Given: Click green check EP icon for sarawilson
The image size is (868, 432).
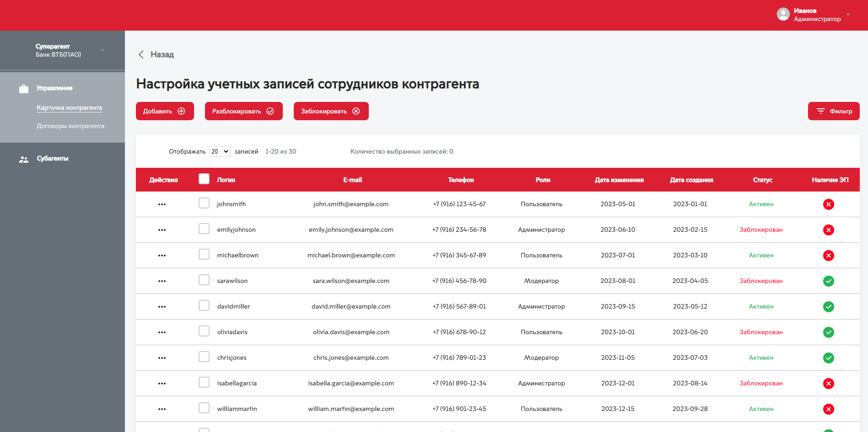Looking at the screenshot, I should click(829, 281).
